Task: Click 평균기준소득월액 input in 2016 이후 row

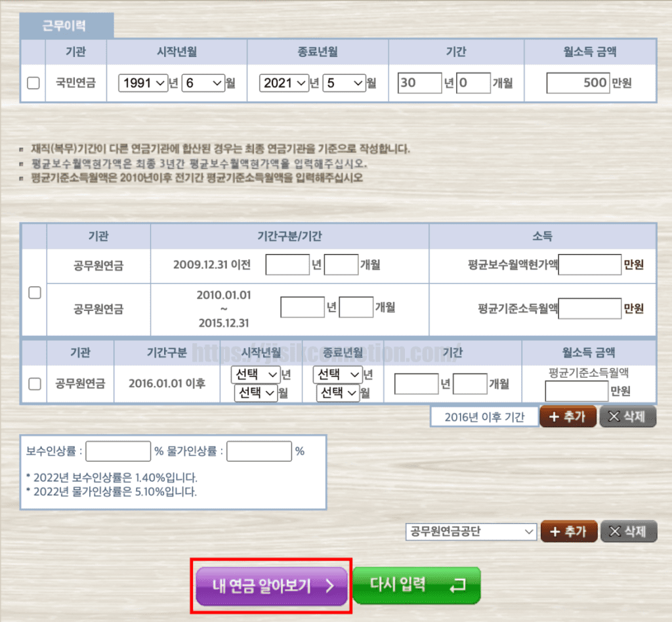Action: (x=576, y=390)
